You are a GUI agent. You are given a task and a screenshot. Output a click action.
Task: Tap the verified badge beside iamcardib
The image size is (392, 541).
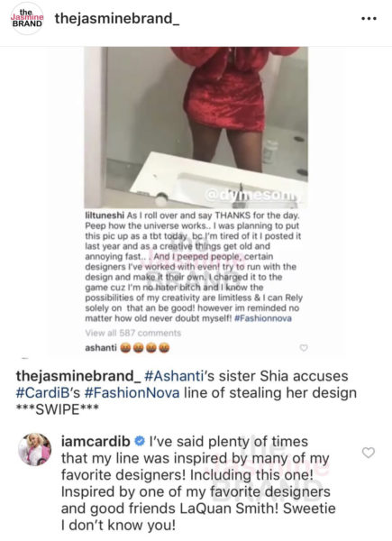click(x=140, y=441)
